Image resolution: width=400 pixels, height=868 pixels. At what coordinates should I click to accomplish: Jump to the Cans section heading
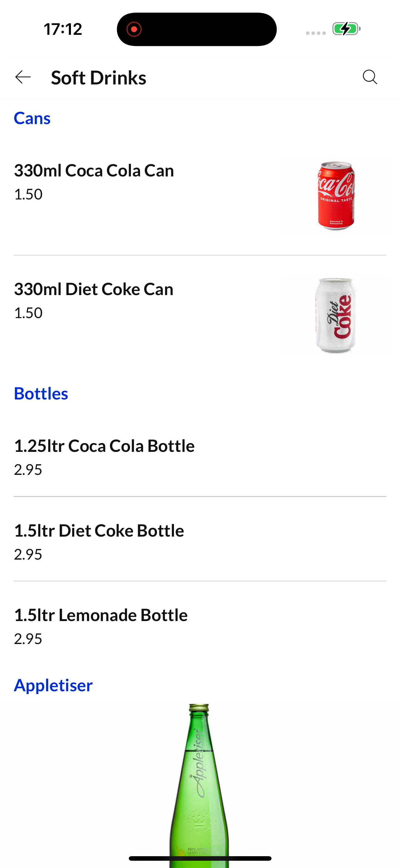32,118
